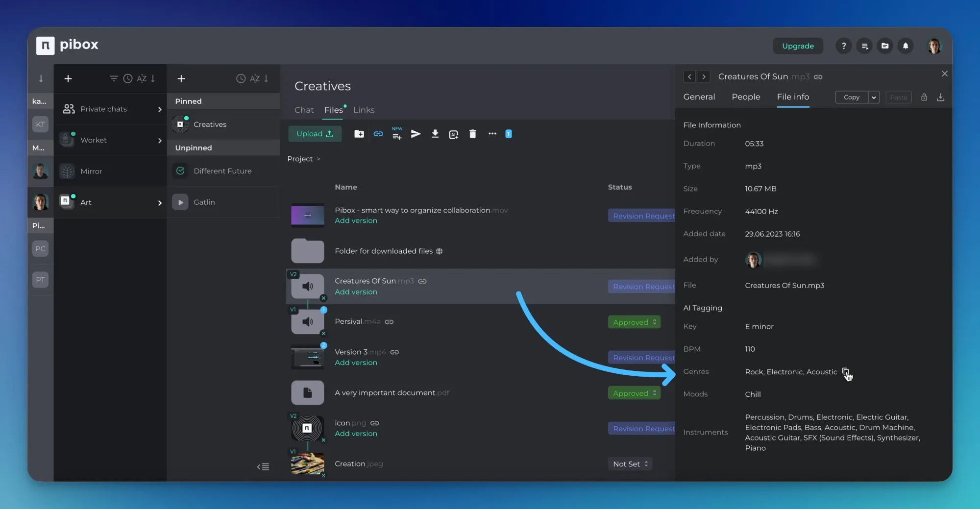The width and height of the screenshot is (980, 509).
Task: Click the Copy button in details panel
Action: point(852,97)
